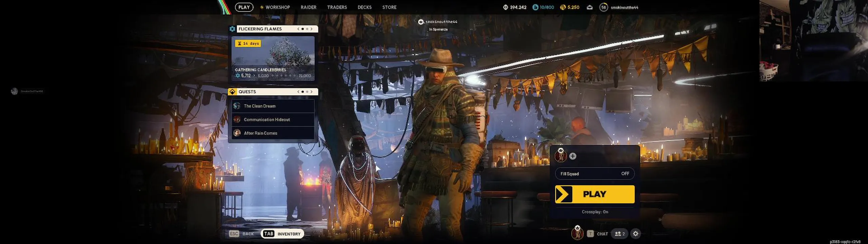868x244 pixels.
Task: Go to next Quests page arrow
Action: [x=312, y=91]
